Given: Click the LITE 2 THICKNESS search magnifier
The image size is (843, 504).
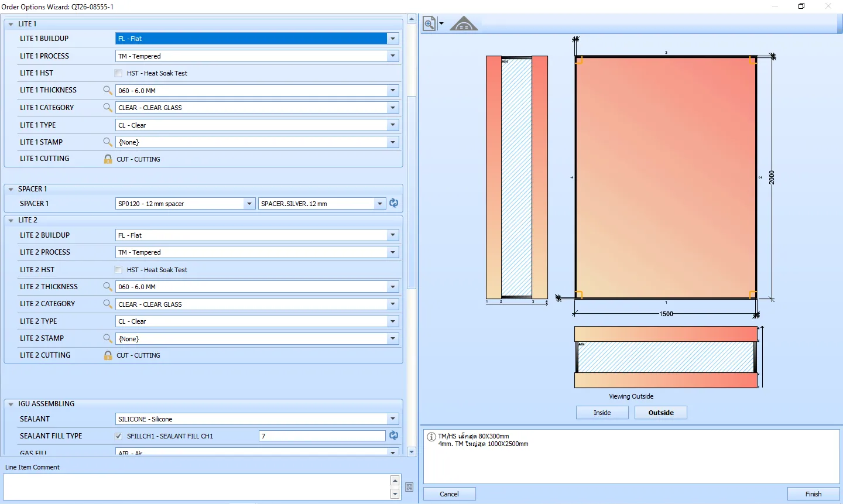Looking at the screenshot, I should (x=108, y=286).
